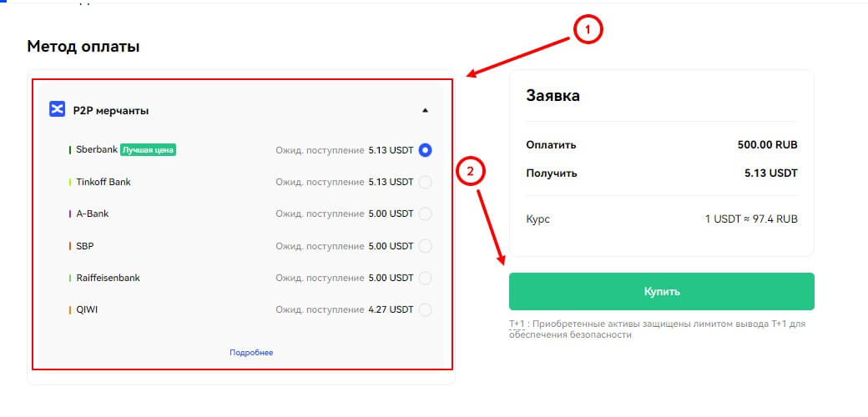868x417 pixels.
Task: Click the Sberbank bank name
Action: coord(96,150)
